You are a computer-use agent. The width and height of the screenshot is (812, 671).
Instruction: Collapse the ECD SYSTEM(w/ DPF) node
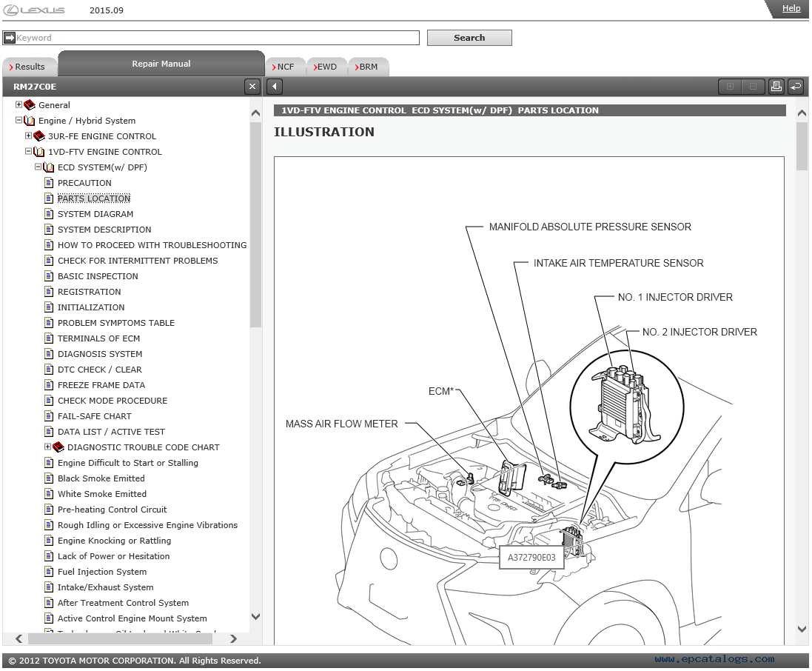(x=38, y=167)
